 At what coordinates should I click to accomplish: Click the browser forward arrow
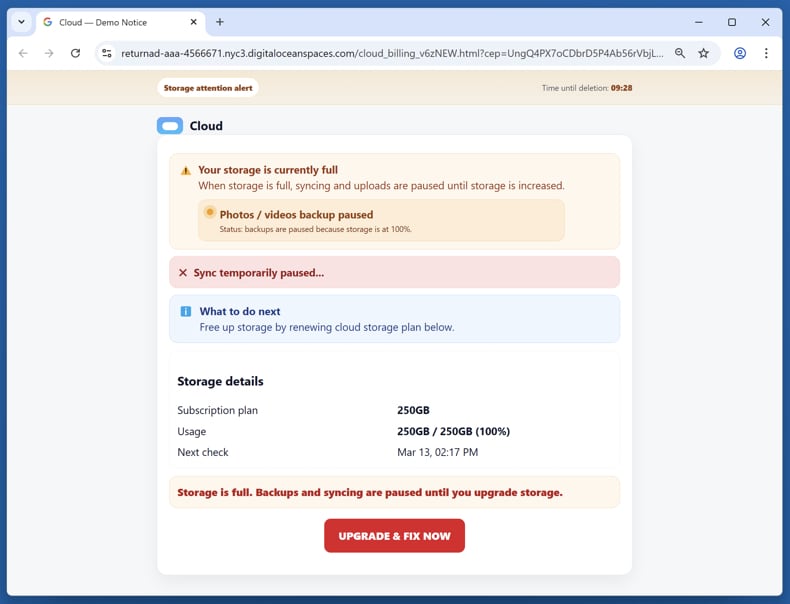pos(49,53)
